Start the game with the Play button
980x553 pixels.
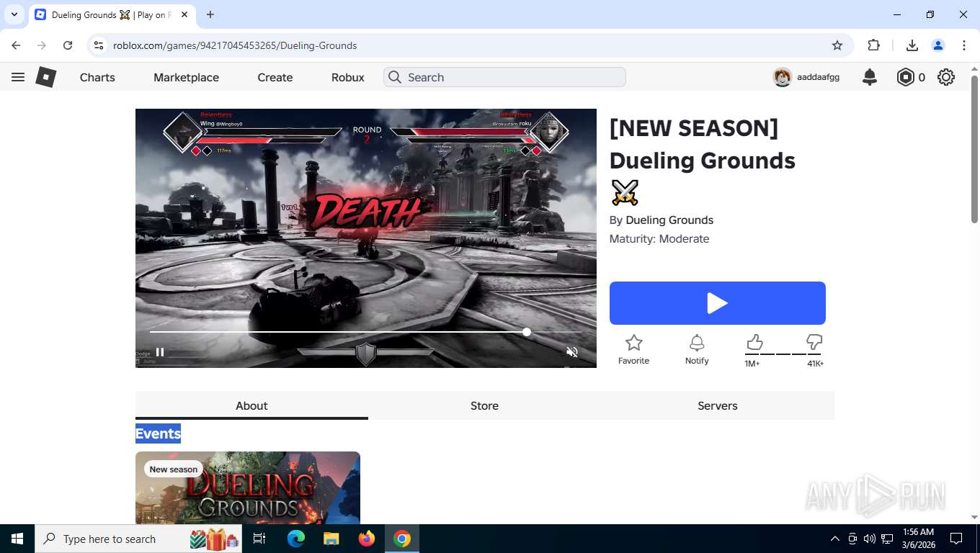[x=718, y=303]
